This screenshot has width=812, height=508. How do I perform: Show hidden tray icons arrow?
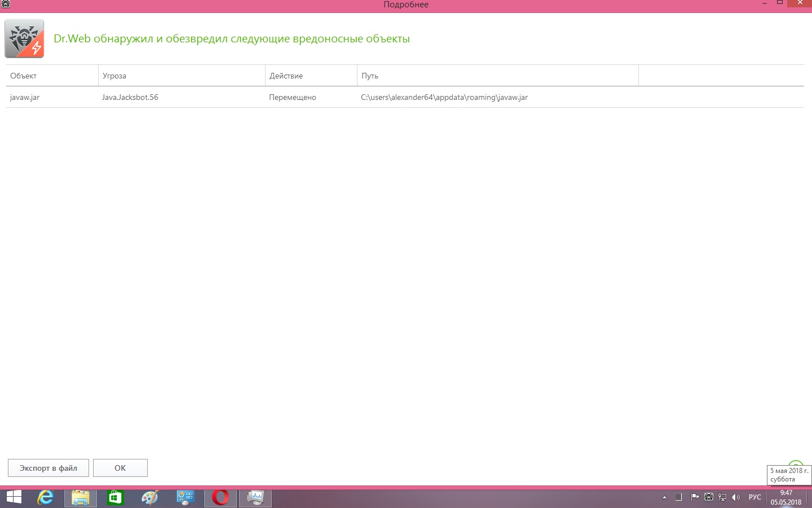(664, 497)
